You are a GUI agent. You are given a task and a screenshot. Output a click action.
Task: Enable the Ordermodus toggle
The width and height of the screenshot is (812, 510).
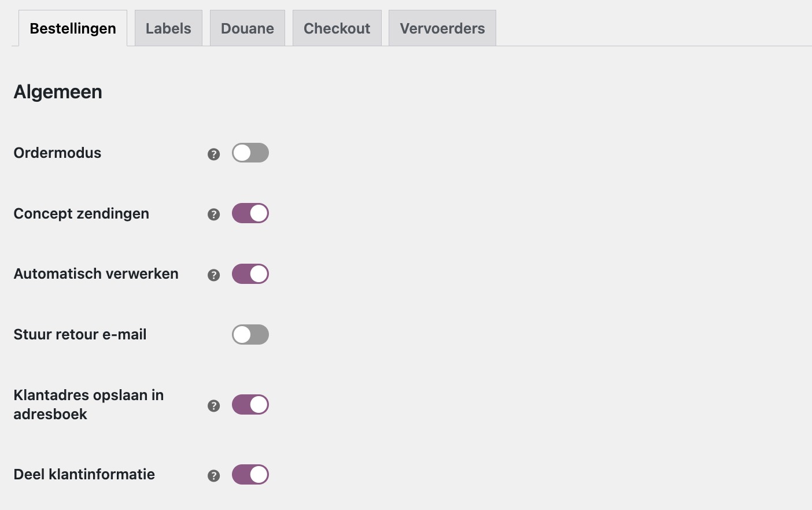tap(250, 153)
